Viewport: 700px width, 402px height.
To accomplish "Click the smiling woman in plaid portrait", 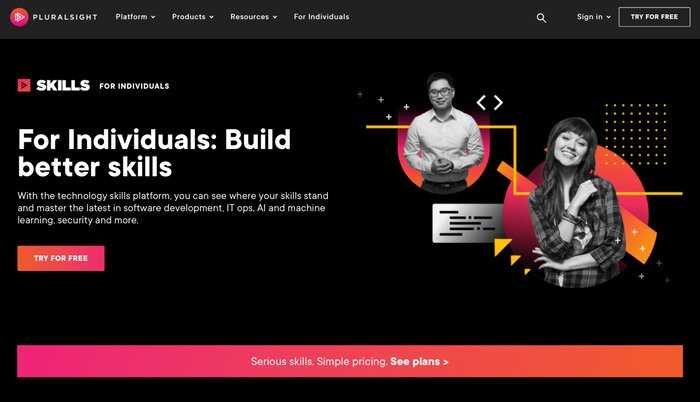I will pos(576,202).
